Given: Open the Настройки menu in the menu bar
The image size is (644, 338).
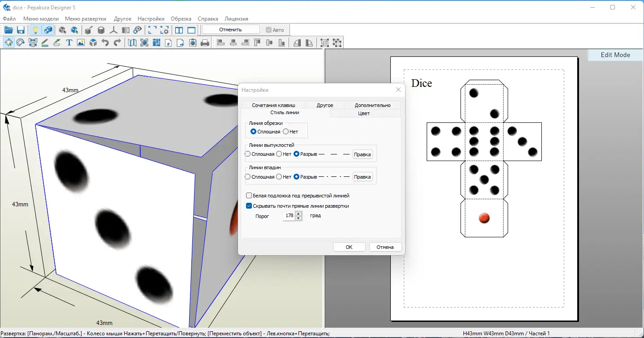Looking at the screenshot, I should coord(151,19).
